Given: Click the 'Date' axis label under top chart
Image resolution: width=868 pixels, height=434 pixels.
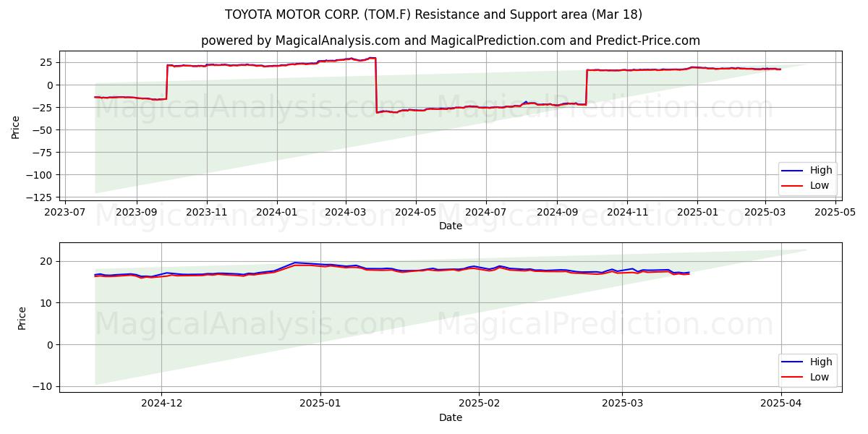Looking at the screenshot, I should click(x=451, y=226).
